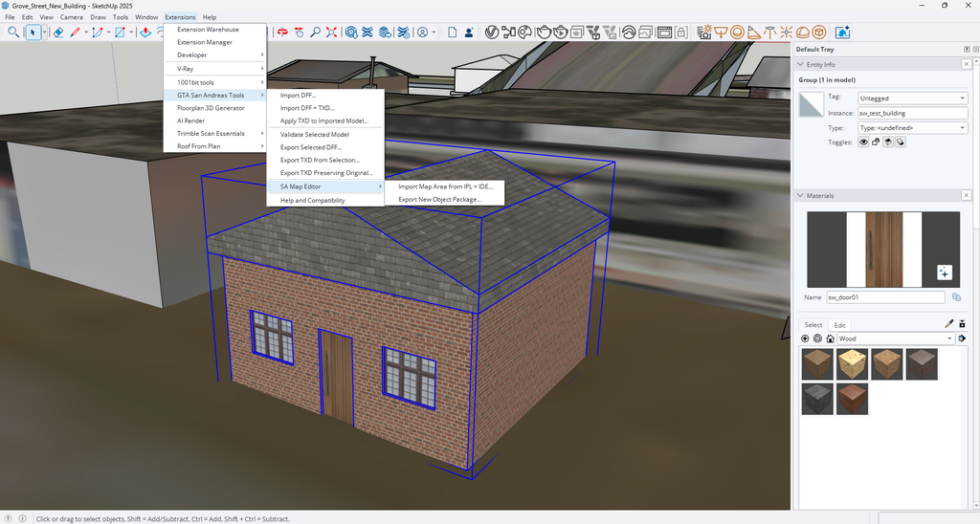Image resolution: width=980 pixels, height=524 pixels.
Task: Select Import Map Area from IPL + IDE
Action: [x=445, y=186]
